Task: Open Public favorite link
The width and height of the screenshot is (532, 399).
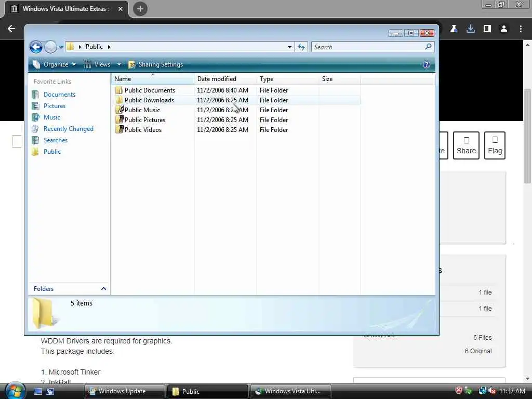Action: pyautogui.click(x=52, y=152)
